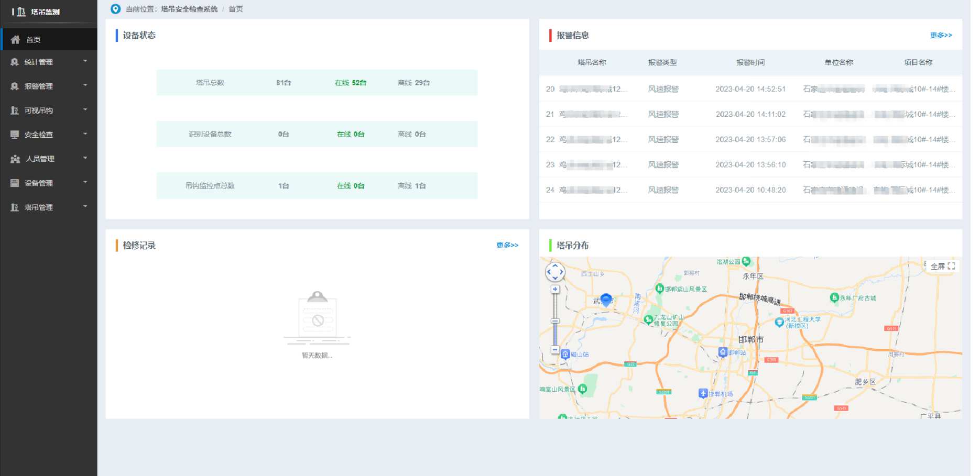Click the 人员管理 people icon

(15, 159)
